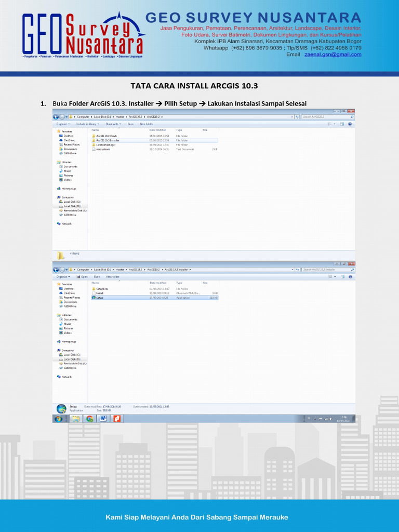Open view options dropdown in Installer window

click(335, 277)
